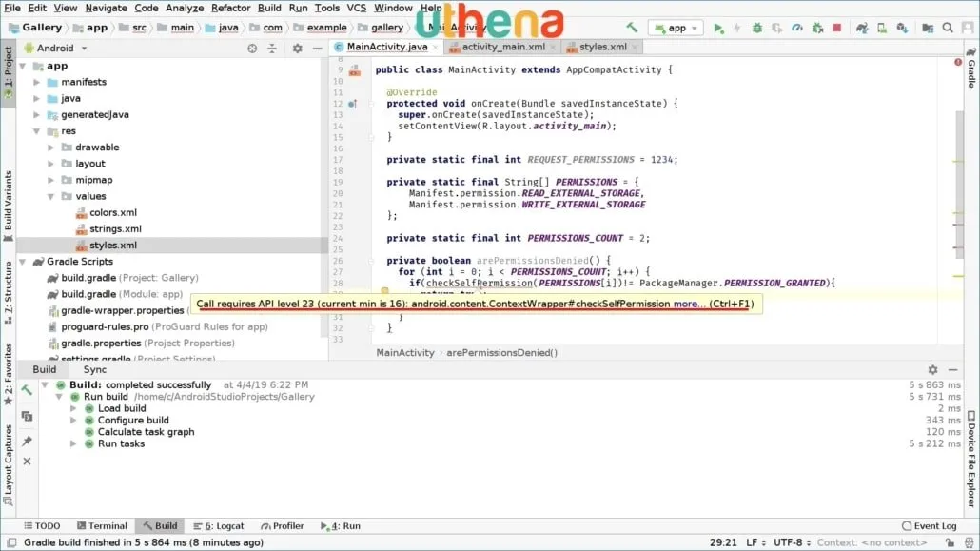
Task: Open the app run configuration dropdown
Action: 676,29
